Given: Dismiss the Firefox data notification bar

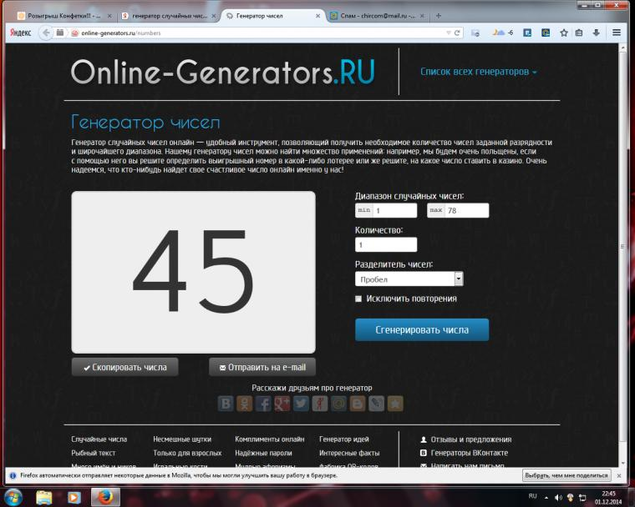Looking at the screenshot, I should click(x=619, y=475).
